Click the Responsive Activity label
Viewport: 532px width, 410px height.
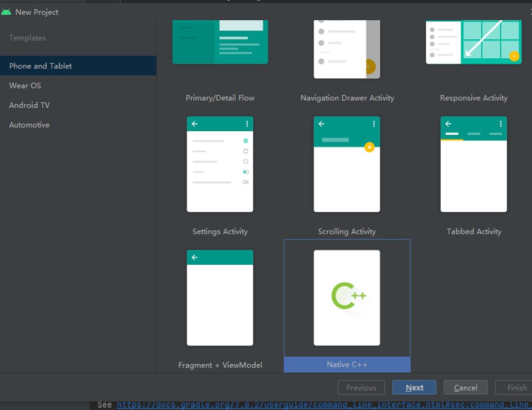(x=473, y=98)
